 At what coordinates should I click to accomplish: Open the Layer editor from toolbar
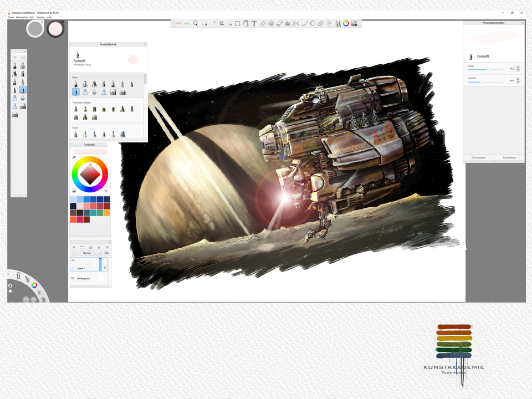point(329,23)
